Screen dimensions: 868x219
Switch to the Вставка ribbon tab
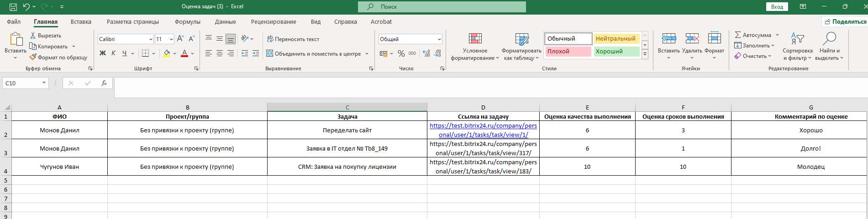81,21
